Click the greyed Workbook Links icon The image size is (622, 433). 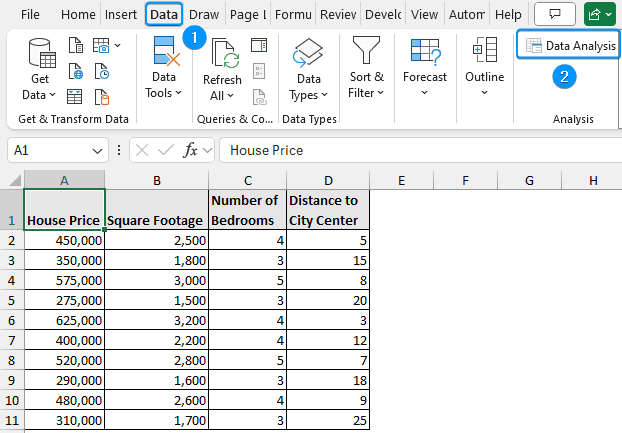(259, 97)
